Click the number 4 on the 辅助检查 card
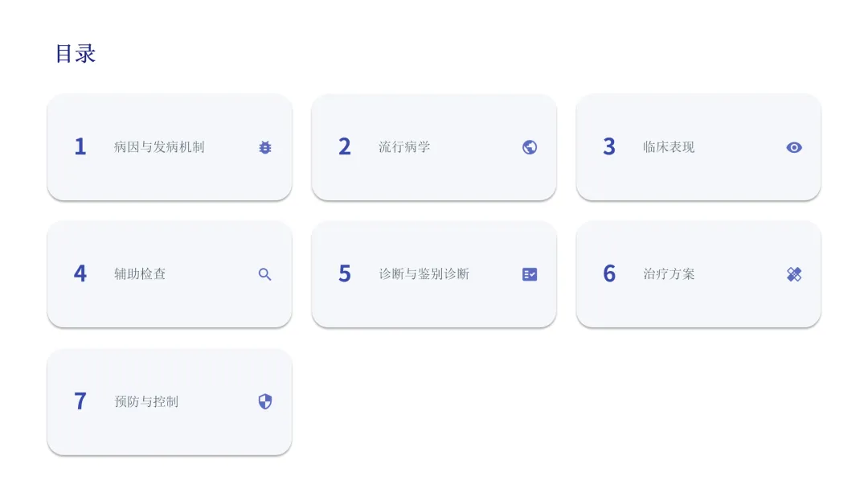Screen dimensions: 868x489 point(80,274)
